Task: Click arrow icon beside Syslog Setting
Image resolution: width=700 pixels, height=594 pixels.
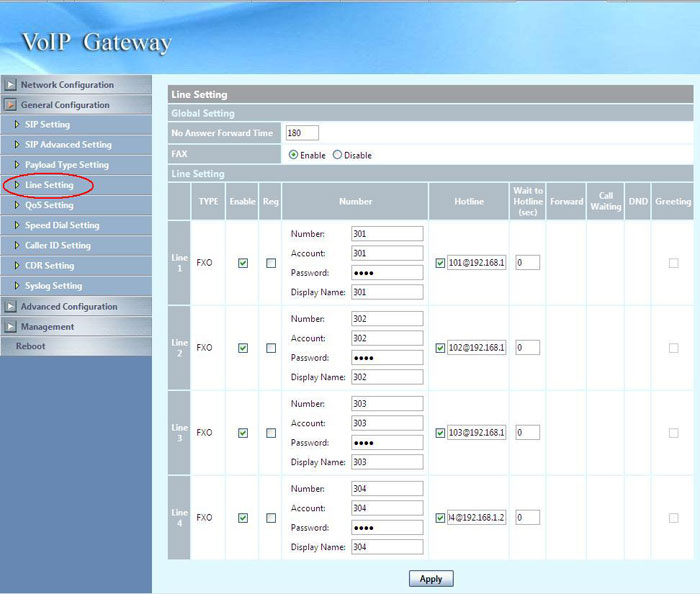Action: pos(16,286)
